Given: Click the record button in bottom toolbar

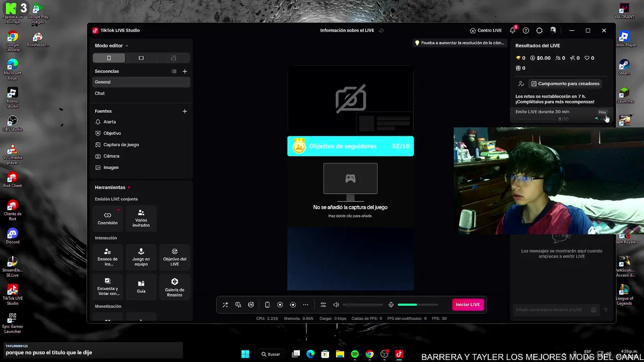Looking at the screenshot, I should (x=280, y=305).
